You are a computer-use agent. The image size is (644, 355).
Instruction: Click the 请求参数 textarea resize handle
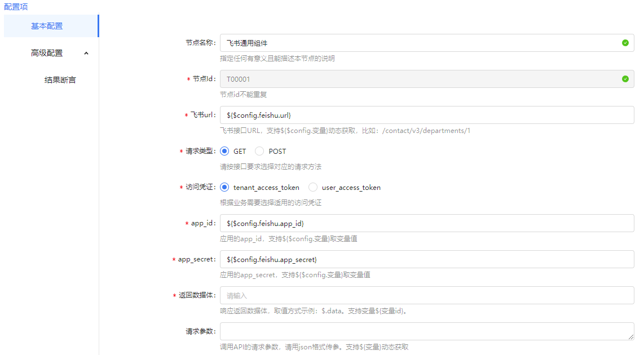(x=631, y=337)
